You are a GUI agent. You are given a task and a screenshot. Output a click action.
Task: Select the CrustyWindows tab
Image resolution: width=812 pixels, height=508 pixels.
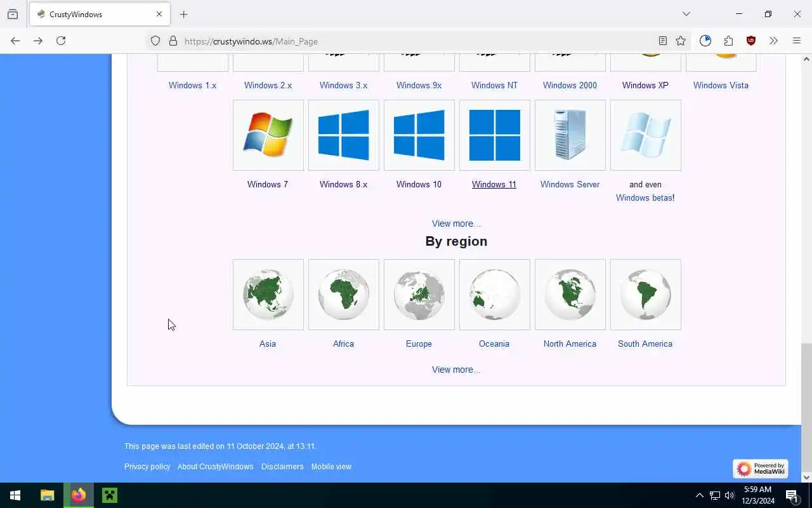[100, 14]
